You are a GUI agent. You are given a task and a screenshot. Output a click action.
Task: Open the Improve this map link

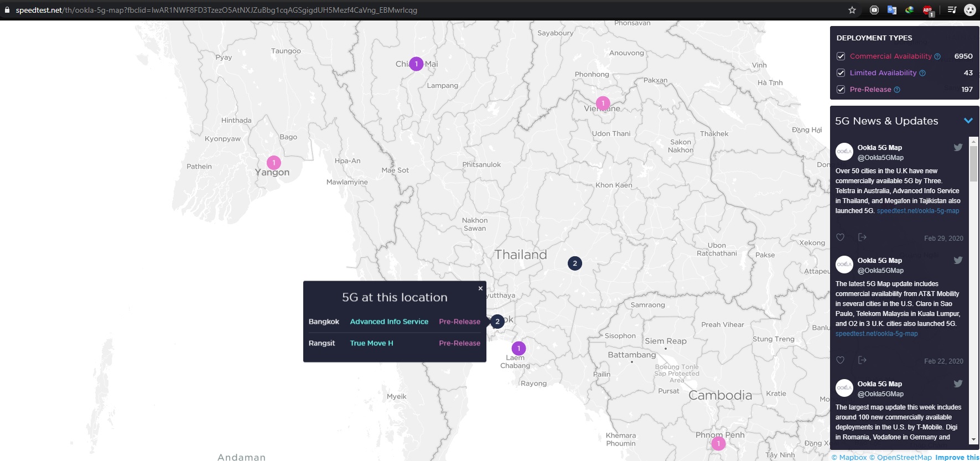click(957, 457)
